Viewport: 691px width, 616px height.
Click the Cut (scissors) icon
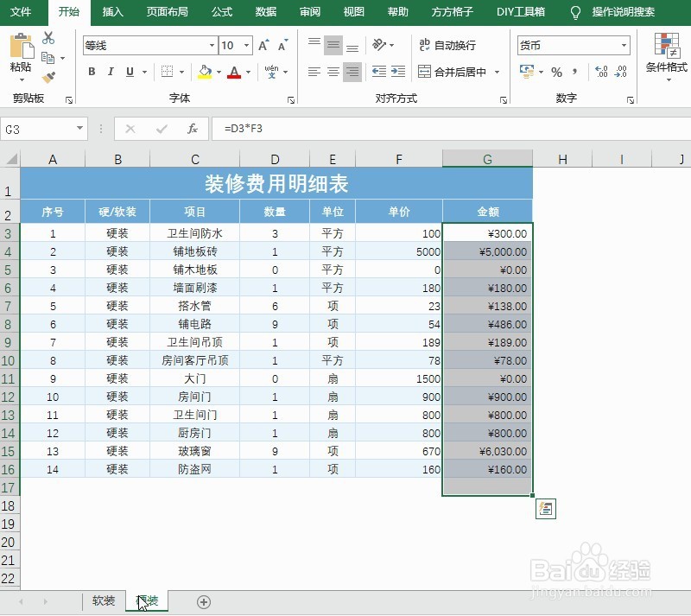(x=48, y=38)
